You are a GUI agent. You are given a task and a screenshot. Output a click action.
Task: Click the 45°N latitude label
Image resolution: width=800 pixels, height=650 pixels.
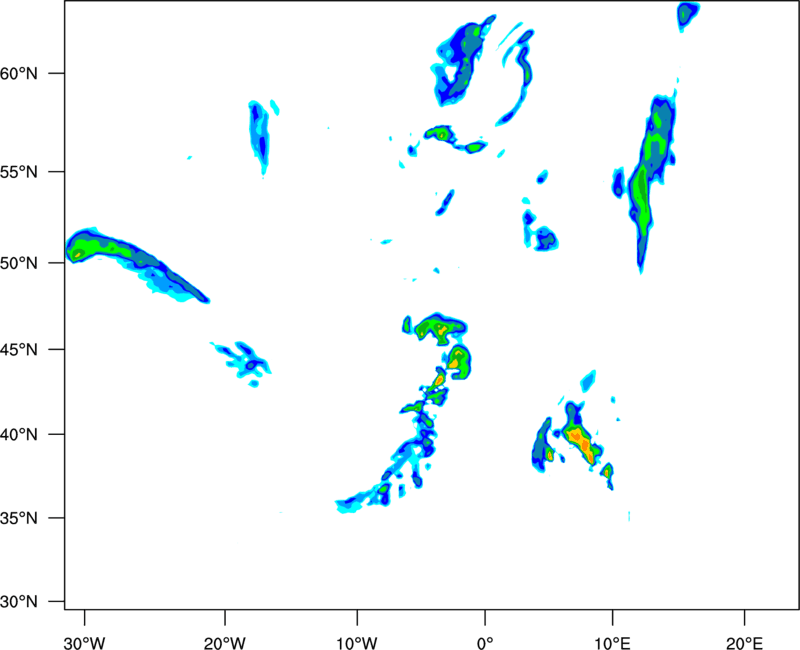pyautogui.click(x=19, y=349)
